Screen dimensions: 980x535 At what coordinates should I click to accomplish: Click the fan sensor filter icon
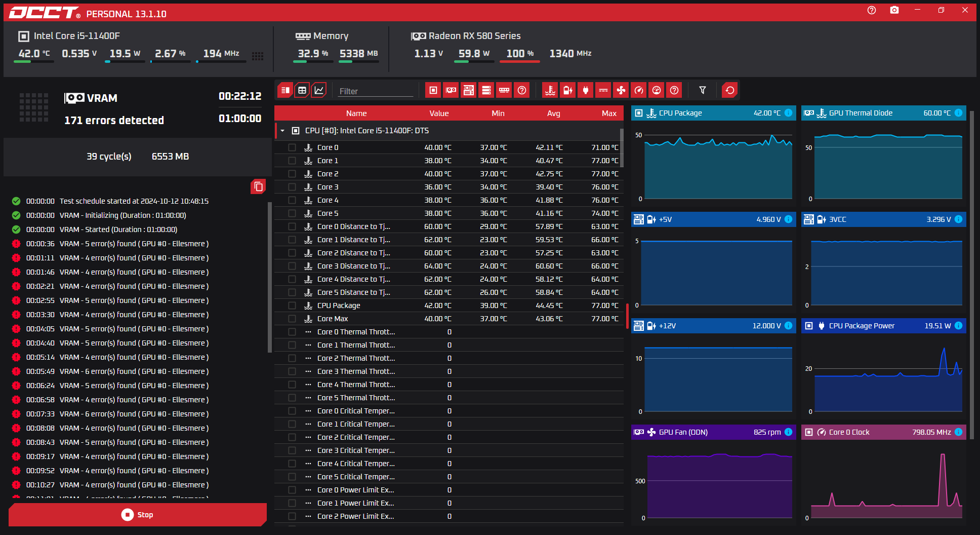click(x=621, y=90)
